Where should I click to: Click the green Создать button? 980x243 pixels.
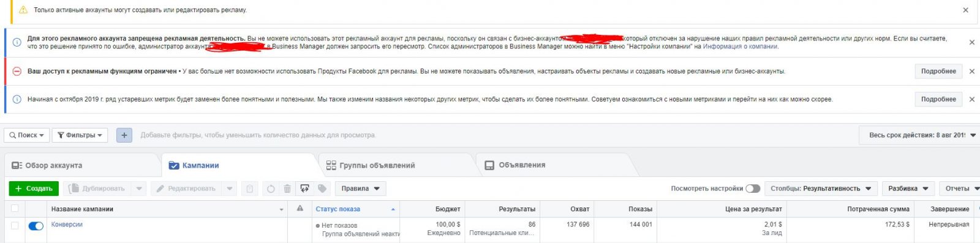pyautogui.click(x=34, y=189)
